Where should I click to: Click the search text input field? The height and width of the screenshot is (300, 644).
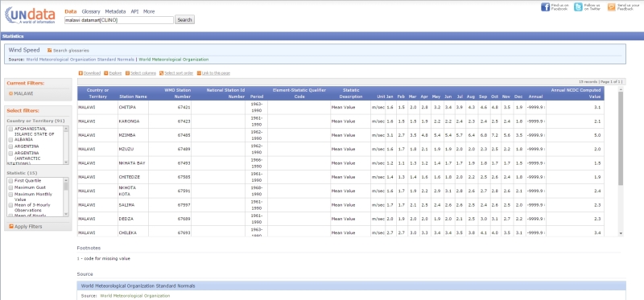[119, 19]
